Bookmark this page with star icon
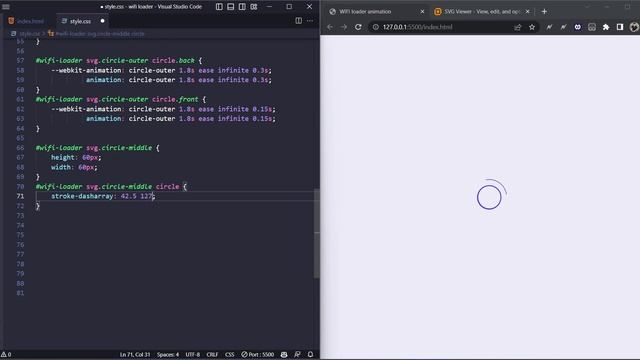 coord(532,27)
